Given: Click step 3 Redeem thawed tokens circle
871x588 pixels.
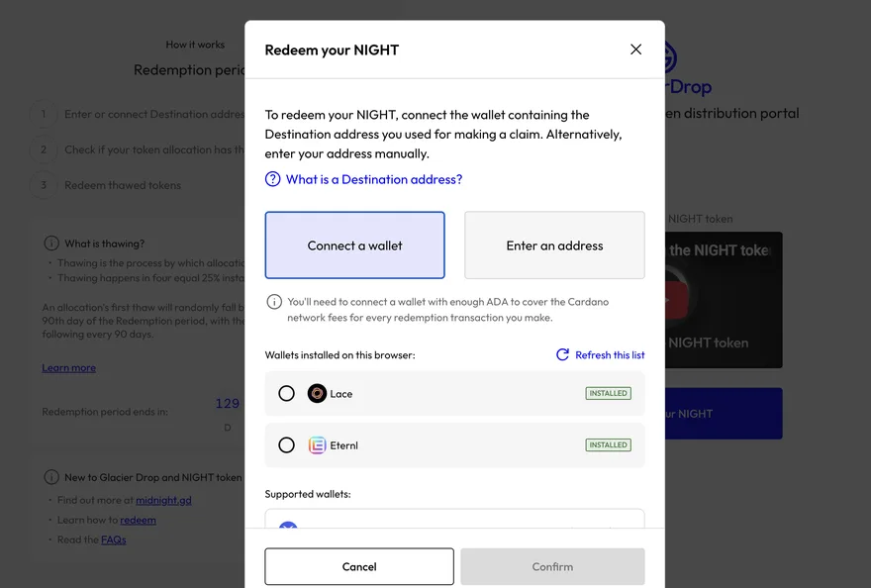Looking at the screenshot, I should (44, 185).
